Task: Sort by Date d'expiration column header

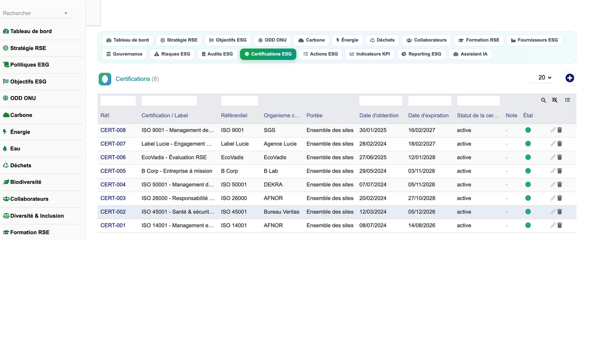Action: click(x=428, y=116)
